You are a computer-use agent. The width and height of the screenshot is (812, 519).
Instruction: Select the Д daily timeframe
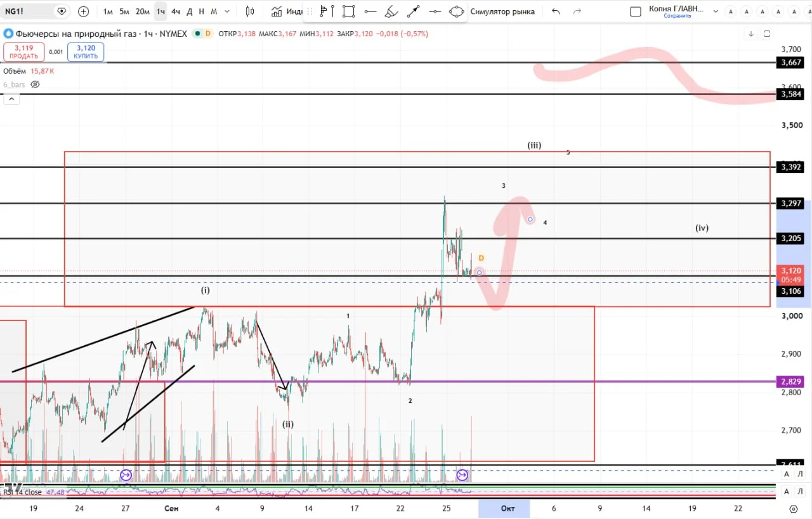189,11
